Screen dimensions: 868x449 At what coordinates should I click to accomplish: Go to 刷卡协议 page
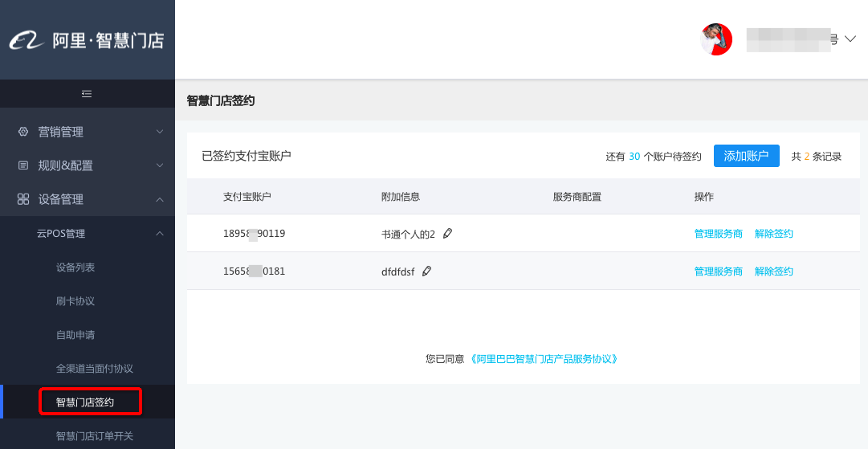pos(75,301)
